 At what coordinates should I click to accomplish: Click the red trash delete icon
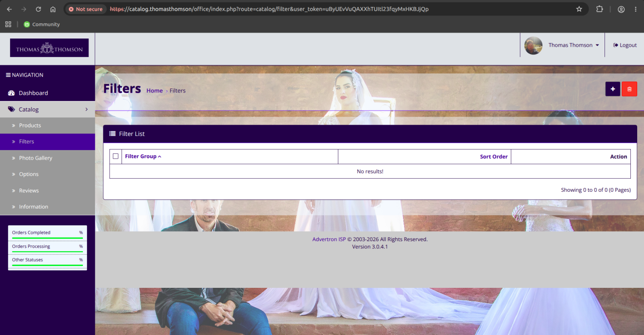click(629, 89)
